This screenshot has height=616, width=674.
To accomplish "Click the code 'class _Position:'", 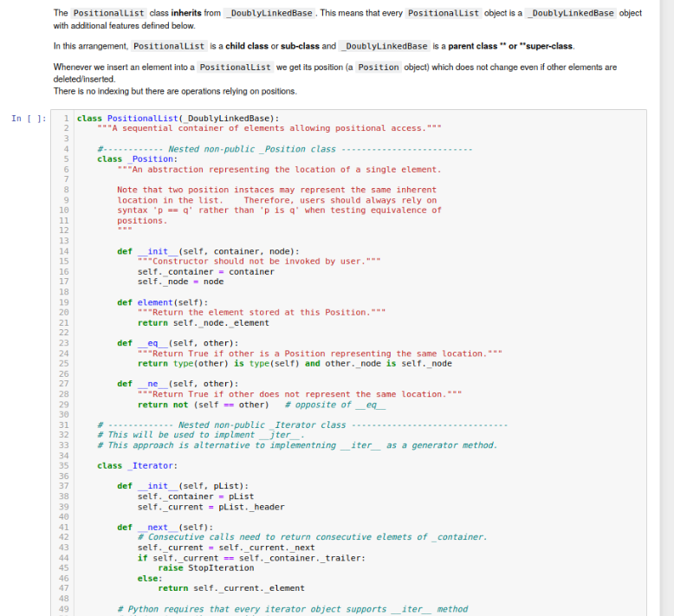I will (137, 159).
